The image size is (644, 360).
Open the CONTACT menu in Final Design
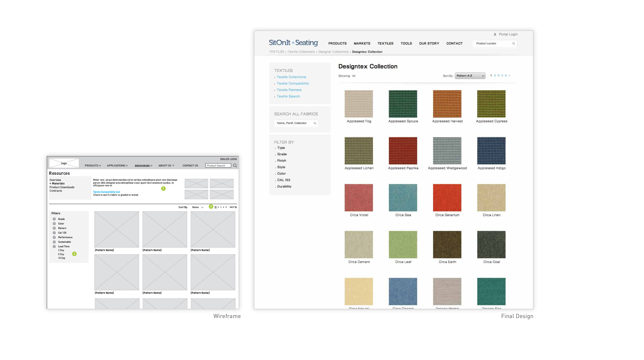tap(454, 43)
